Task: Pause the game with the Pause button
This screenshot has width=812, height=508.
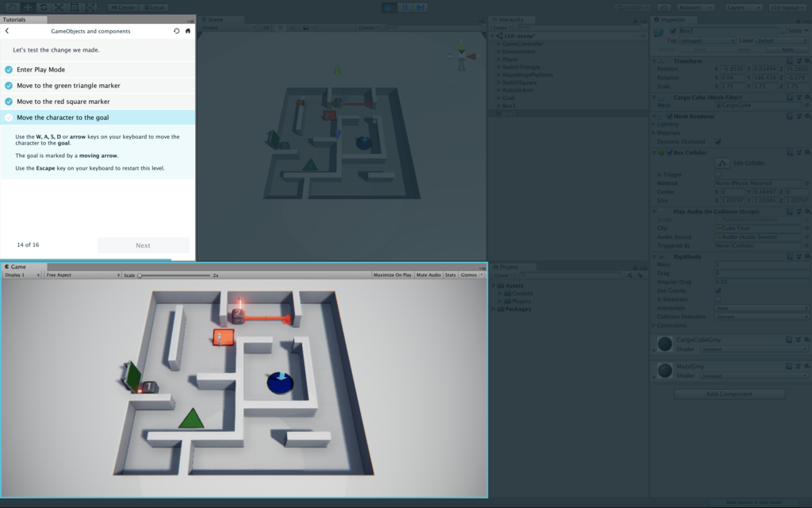Action: (x=405, y=7)
